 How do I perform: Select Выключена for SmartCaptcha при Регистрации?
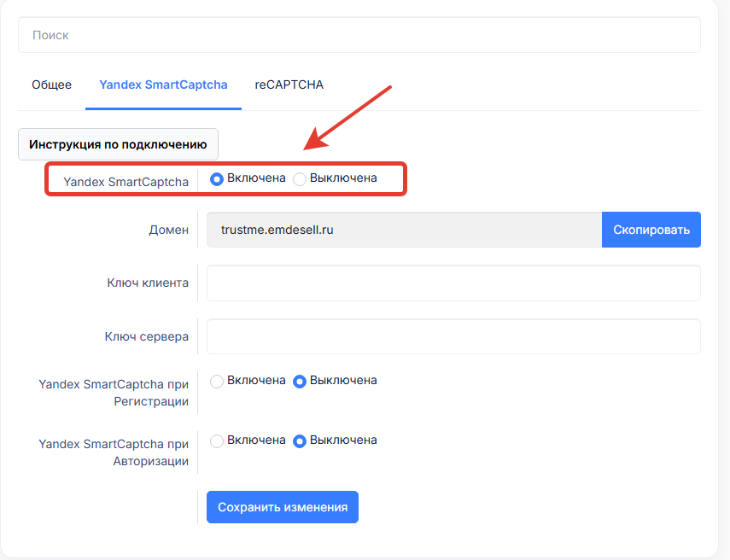(x=300, y=381)
